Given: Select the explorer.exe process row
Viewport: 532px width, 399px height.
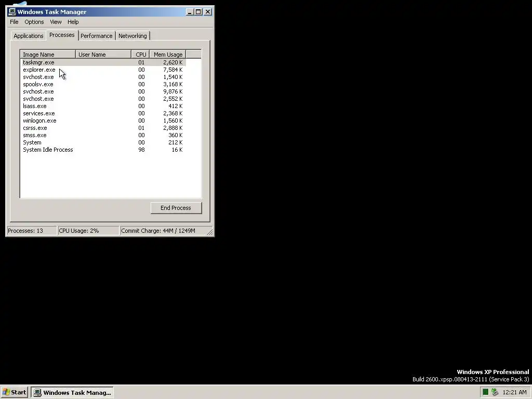Looking at the screenshot, I should 103,70.
